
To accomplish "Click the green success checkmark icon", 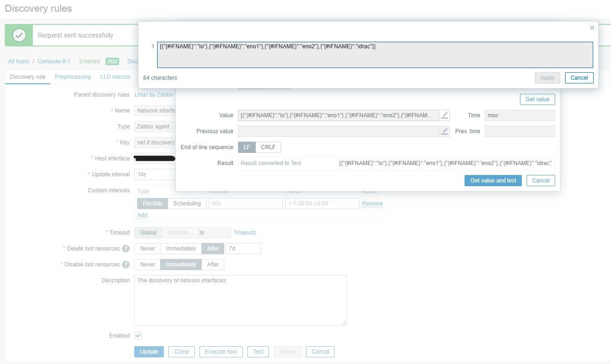I will pyautogui.click(x=19, y=35).
